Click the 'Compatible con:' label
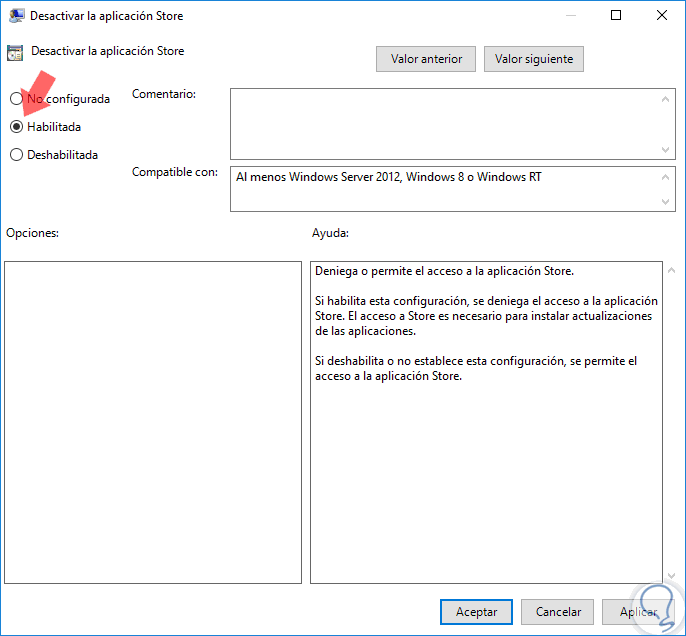 pyautogui.click(x=175, y=172)
